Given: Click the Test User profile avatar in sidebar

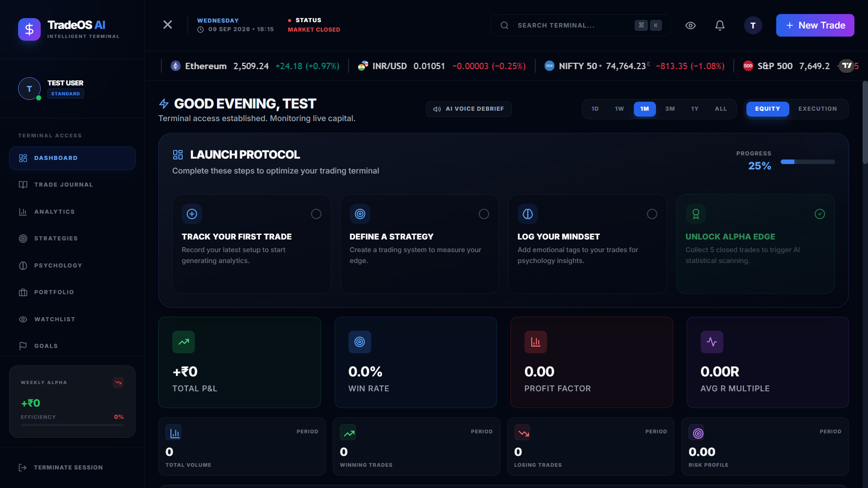Looking at the screenshot, I should (x=29, y=89).
